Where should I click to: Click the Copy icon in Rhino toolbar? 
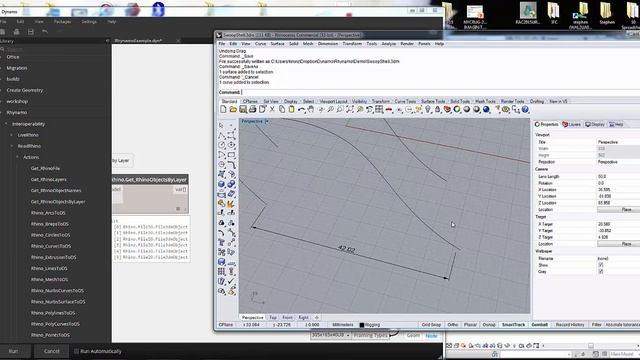pyautogui.click(x=282, y=109)
